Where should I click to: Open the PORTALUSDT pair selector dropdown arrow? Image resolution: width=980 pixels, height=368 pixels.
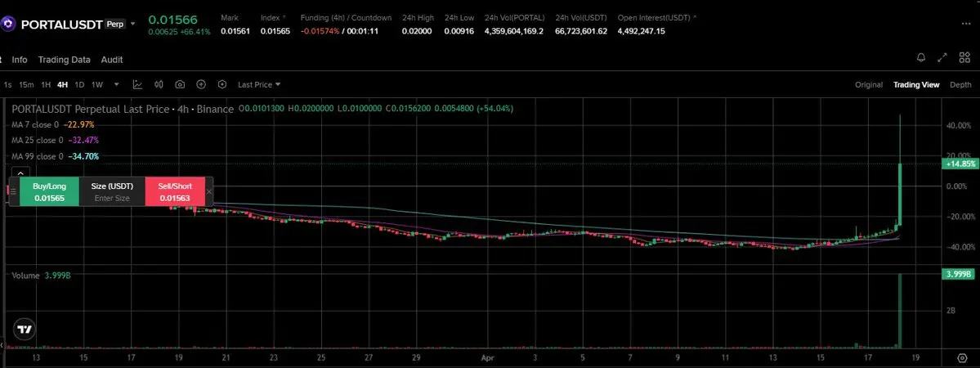tap(132, 25)
